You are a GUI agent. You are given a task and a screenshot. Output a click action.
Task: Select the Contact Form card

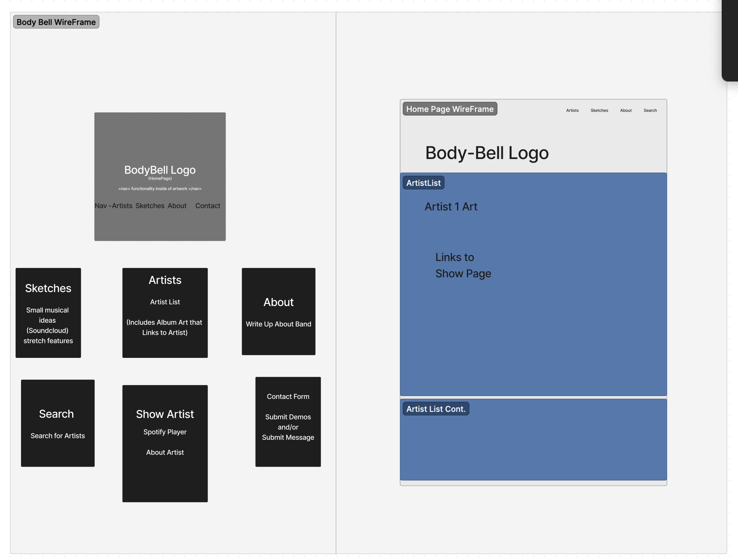pos(288,422)
